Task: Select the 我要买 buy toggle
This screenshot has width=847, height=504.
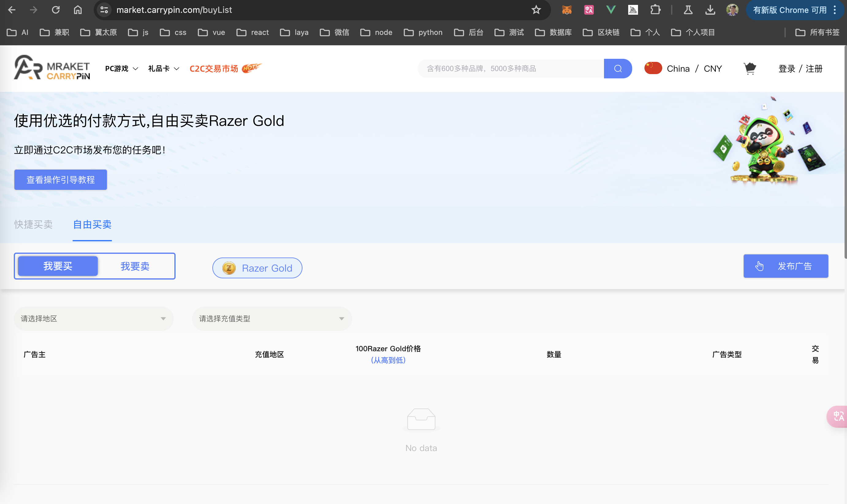Action: pos(58,266)
